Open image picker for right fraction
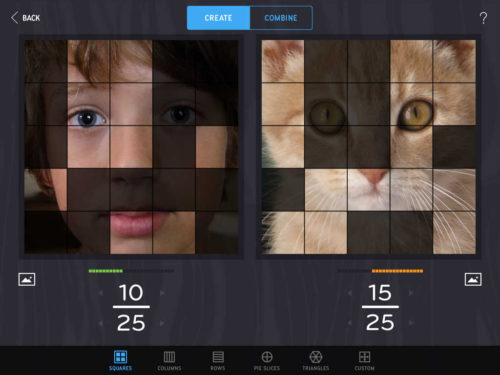The height and width of the screenshot is (375, 500). tap(473, 279)
